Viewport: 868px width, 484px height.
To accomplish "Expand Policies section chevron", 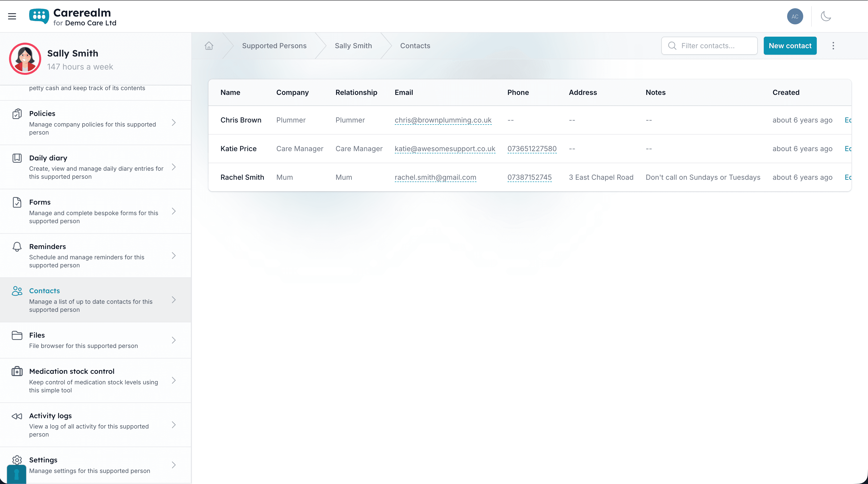I will [x=174, y=123].
